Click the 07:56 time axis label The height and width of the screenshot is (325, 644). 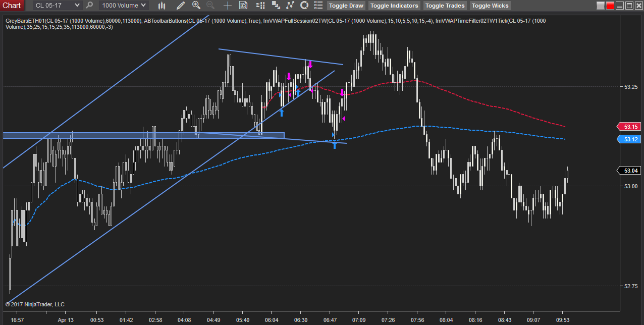click(417, 320)
